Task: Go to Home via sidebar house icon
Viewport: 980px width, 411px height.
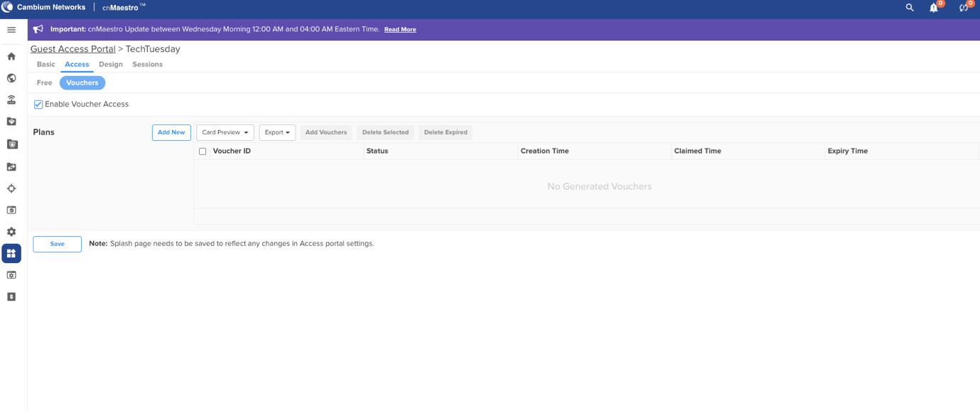Action: coord(11,56)
